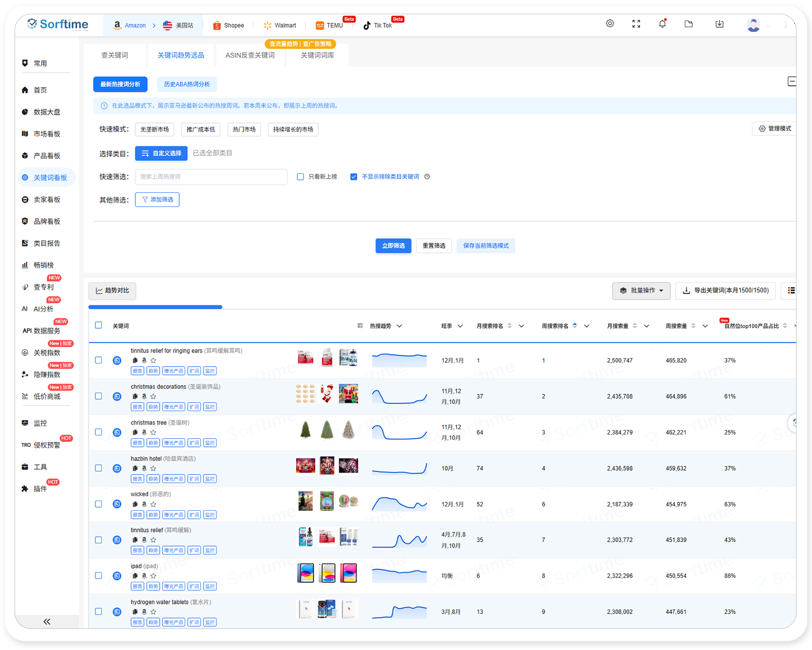Click the 添加筛选 button

click(157, 200)
